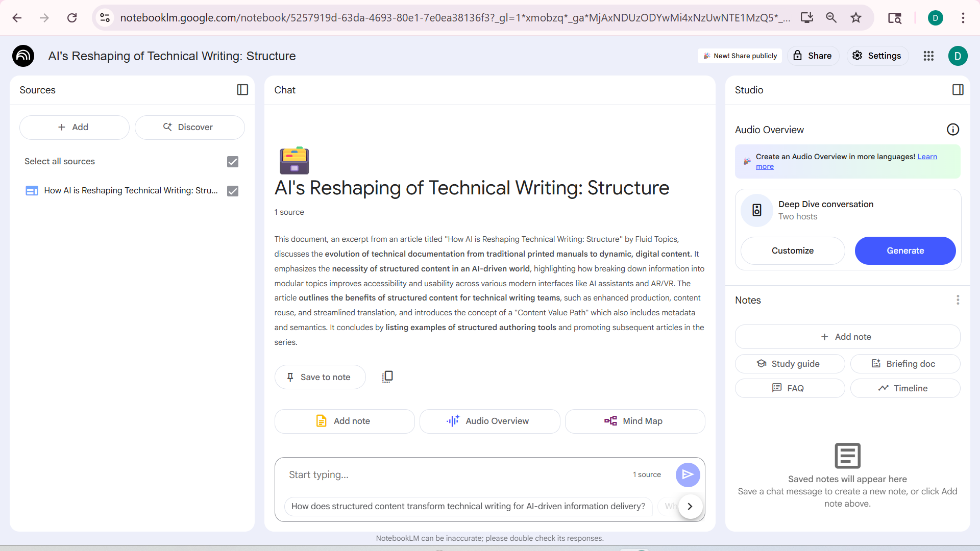Generate an FAQ
This screenshot has width=980, height=551.
click(790, 388)
